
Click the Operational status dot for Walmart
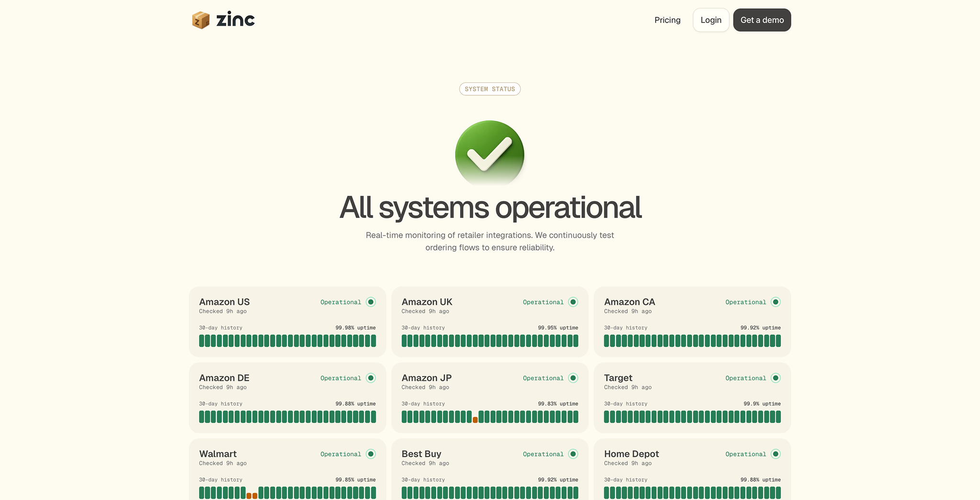[x=371, y=454]
